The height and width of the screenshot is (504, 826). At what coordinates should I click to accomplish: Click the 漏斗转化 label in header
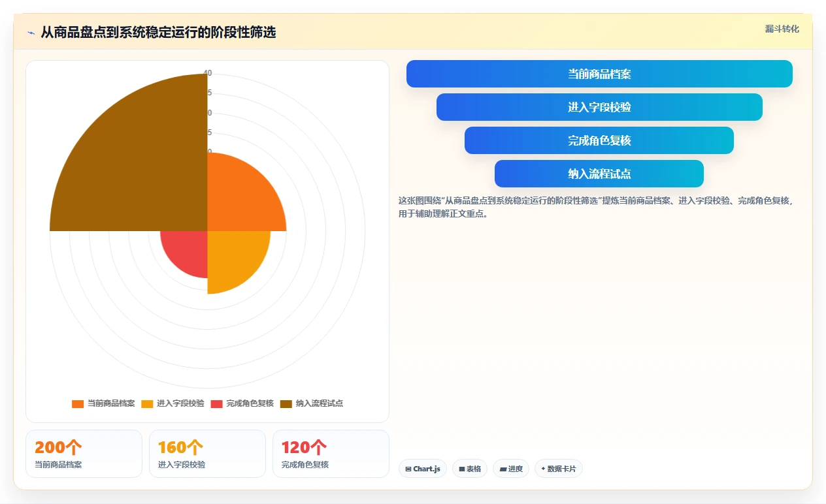pos(782,29)
